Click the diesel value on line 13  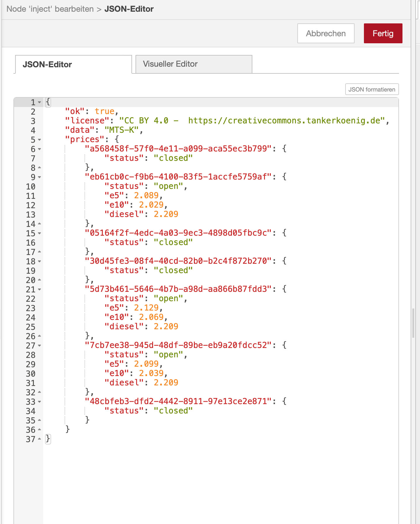pyautogui.click(x=166, y=214)
